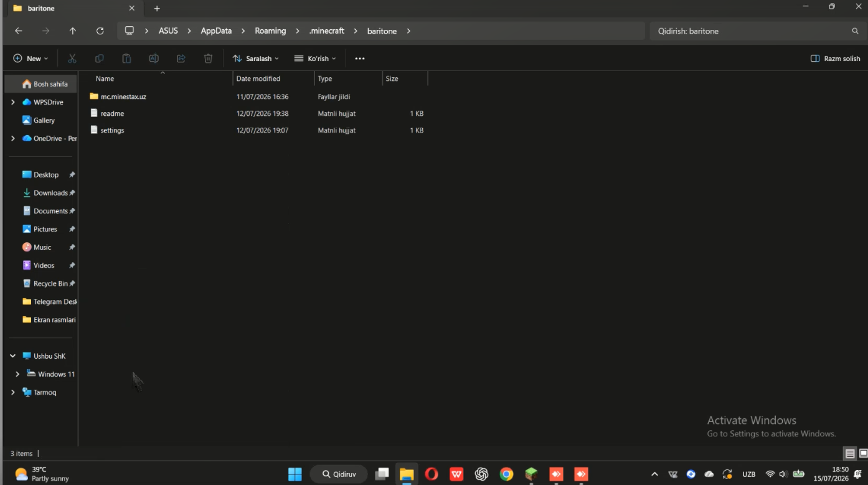Click the Rename icon in toolbar
The height and width of the screenshot is (485, 868).
click(x=154, y=59)
